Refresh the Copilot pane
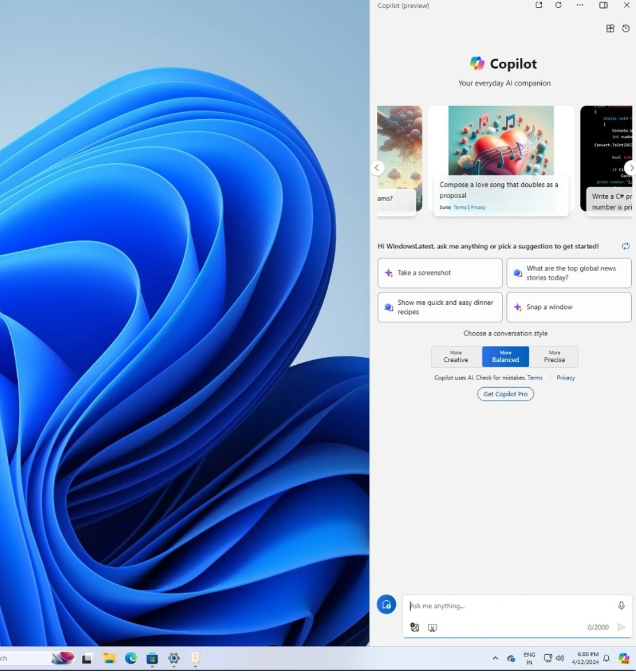Viewport: 636px width, 672px height. point(558,5)
